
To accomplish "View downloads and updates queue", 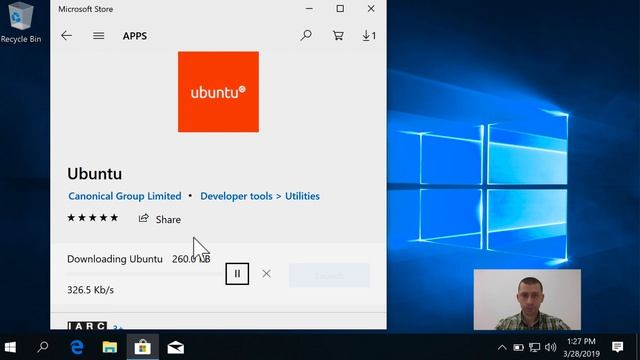I will [x=369, y=36].
